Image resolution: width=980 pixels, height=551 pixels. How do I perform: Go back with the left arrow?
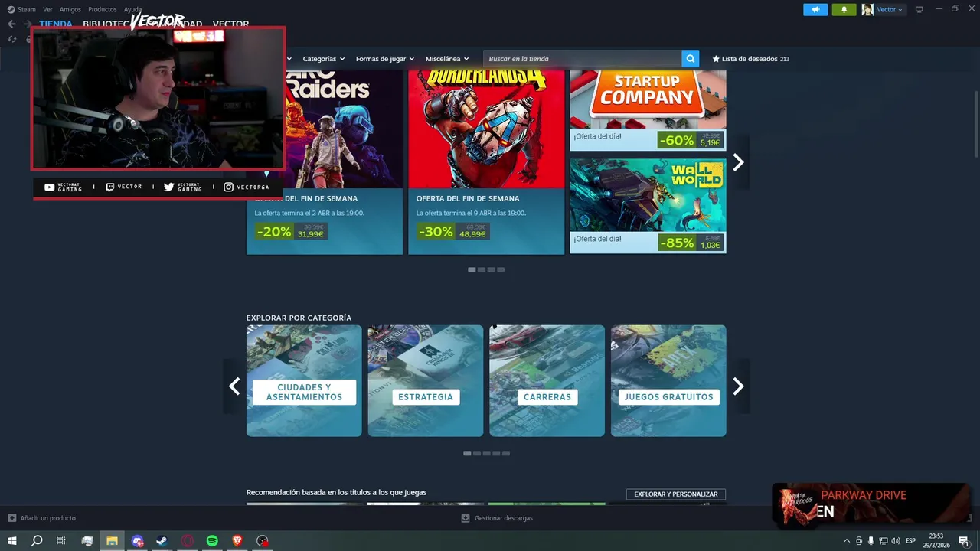point(11,24)
